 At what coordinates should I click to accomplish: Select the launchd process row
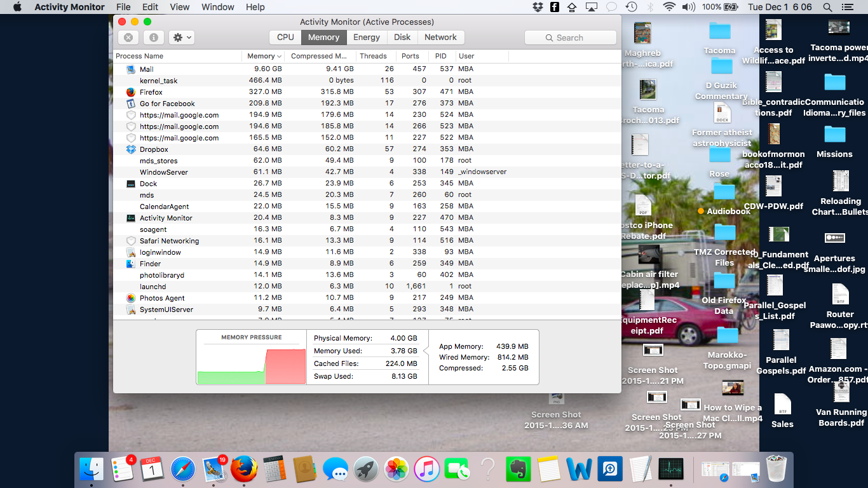coord(367,287)
